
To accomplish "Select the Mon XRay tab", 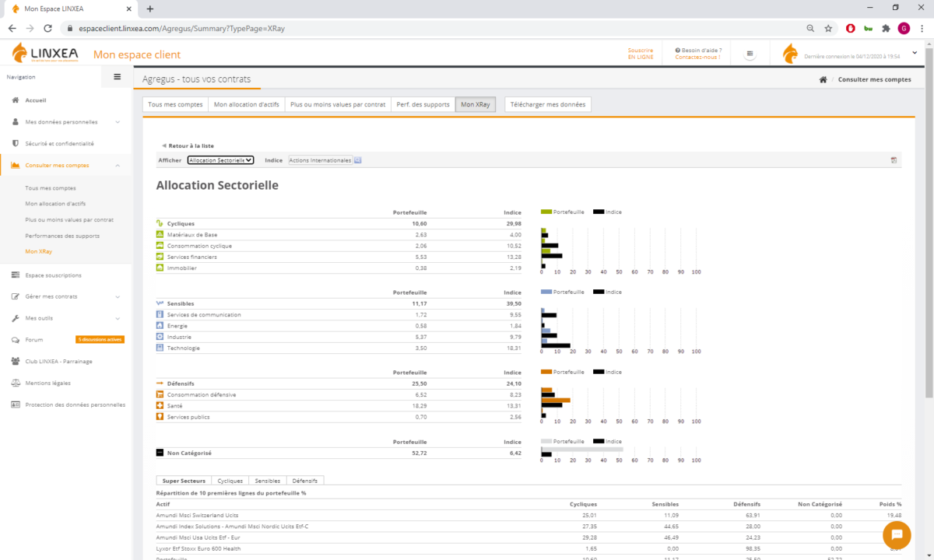I will point(476,104).
